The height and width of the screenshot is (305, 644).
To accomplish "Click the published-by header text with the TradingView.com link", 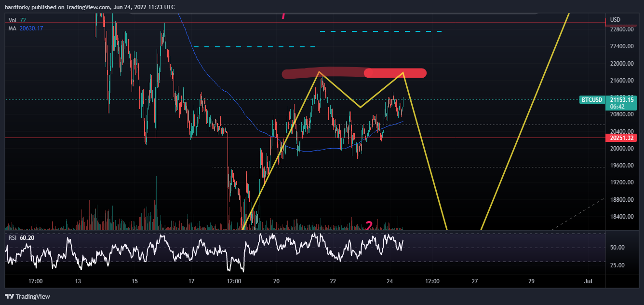I will [x=90, y=7].
